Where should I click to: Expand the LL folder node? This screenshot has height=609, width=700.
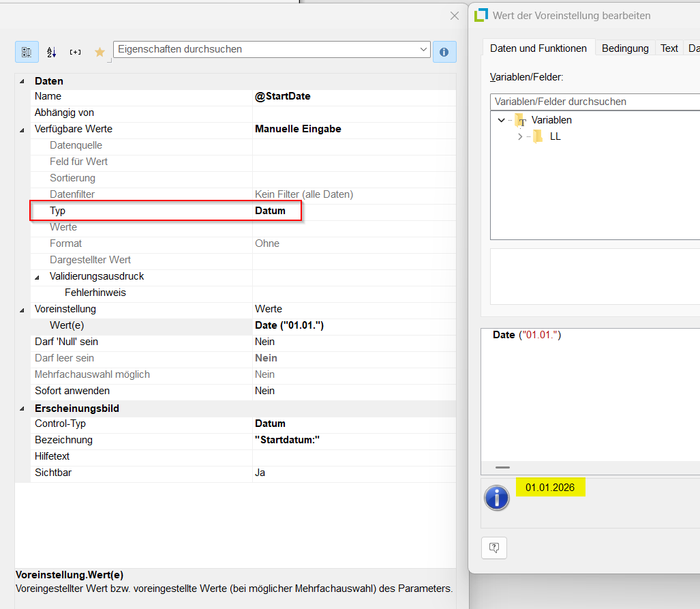[x=520, y=136]
